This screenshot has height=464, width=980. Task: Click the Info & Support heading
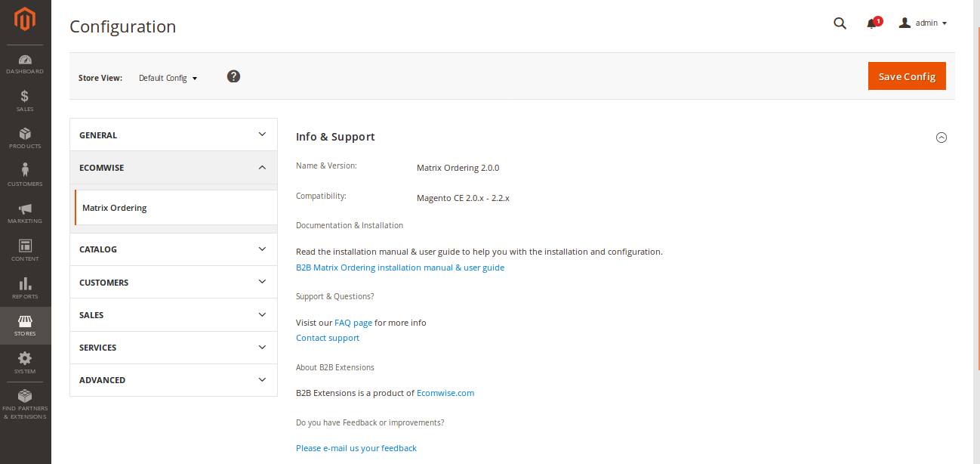click(335, 137)
